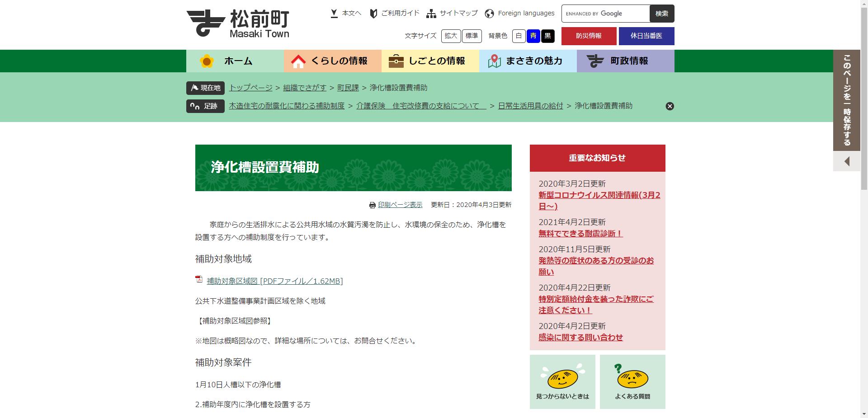Collapse the page-save sidebar with the arrow
This screenshot has height=418, width=868.
pos(846,161)
